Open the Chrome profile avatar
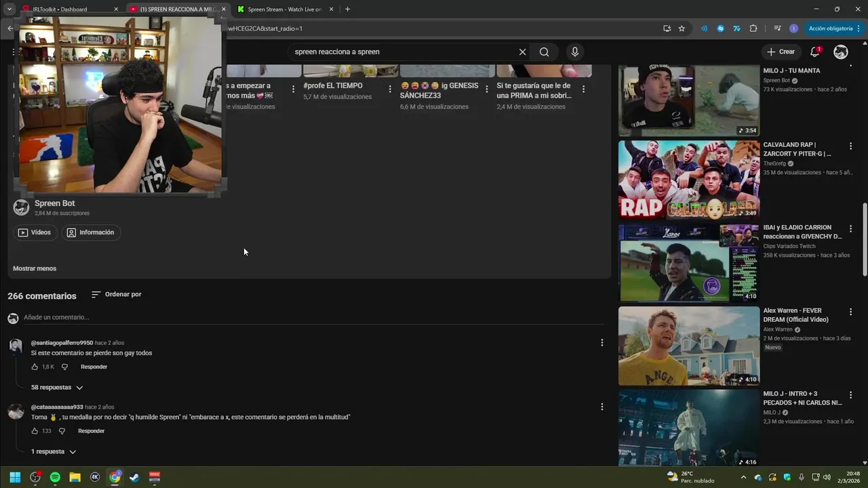The height and width of the screenshot is (488, 868). pos(794,28)
